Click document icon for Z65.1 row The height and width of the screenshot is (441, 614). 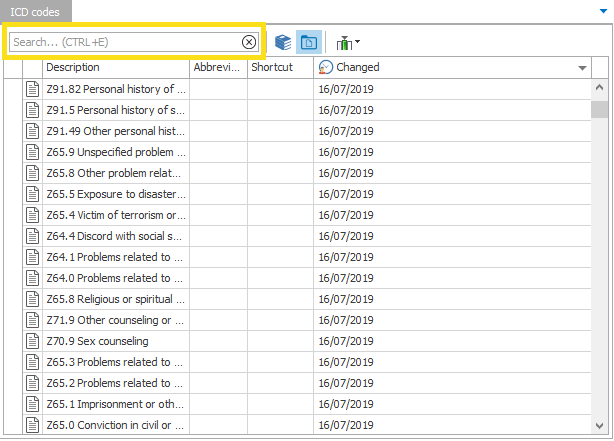(33, 404)
